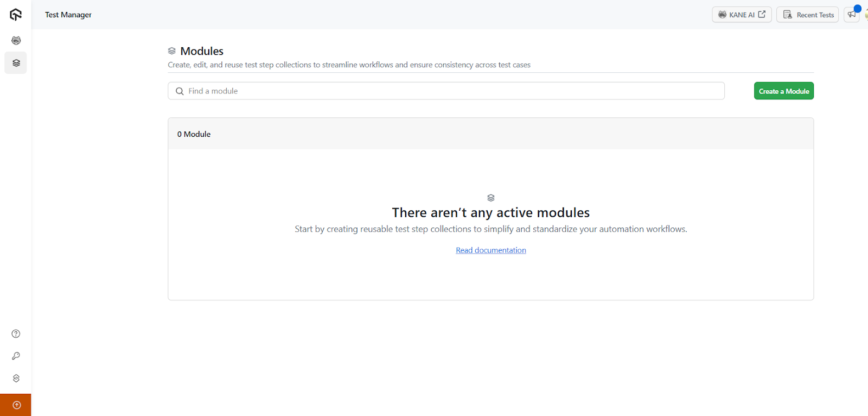Click the LambdaTest logo in the sidebar

[x=16, y=15]
